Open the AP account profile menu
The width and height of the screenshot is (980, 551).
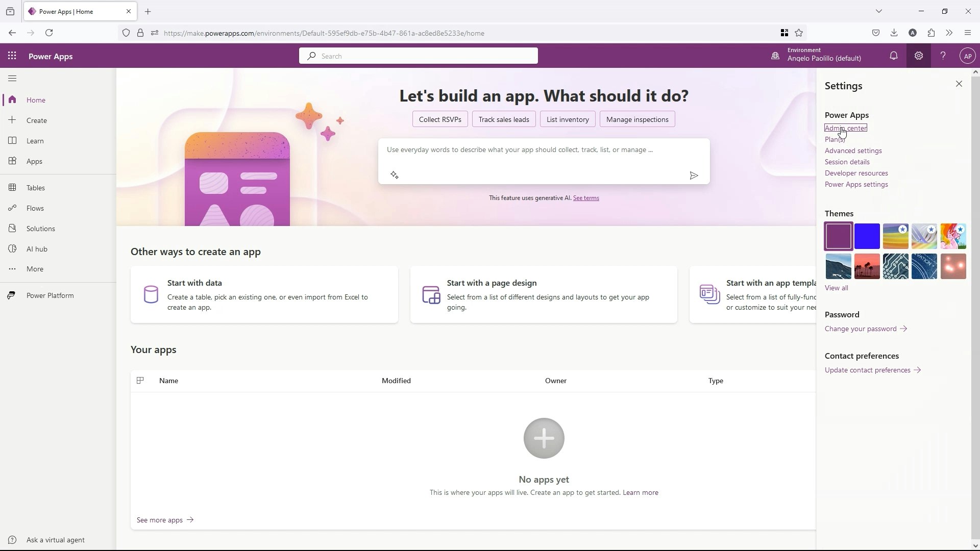coord(967,56)
